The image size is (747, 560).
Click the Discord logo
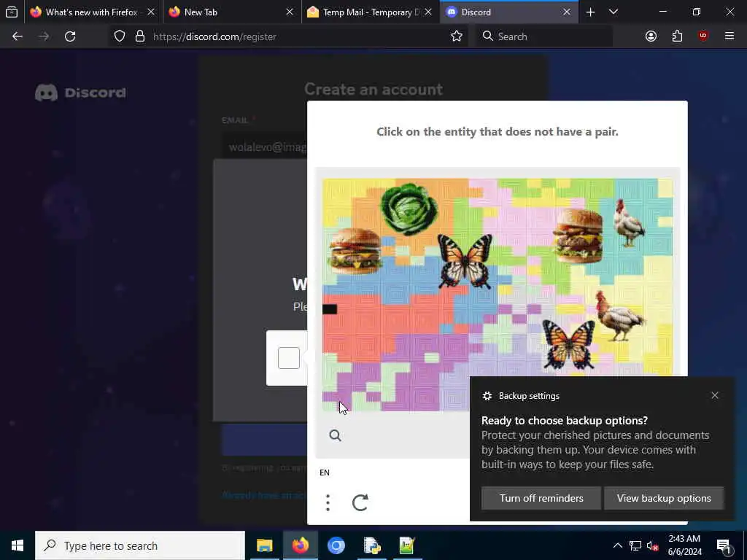pyautogui.click(x=80, y=93)
